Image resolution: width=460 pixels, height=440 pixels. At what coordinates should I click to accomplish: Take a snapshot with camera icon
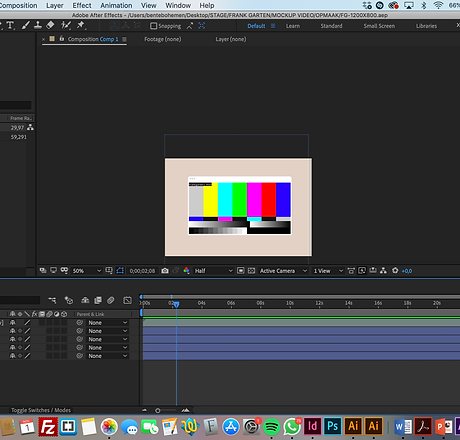(165, 271)
